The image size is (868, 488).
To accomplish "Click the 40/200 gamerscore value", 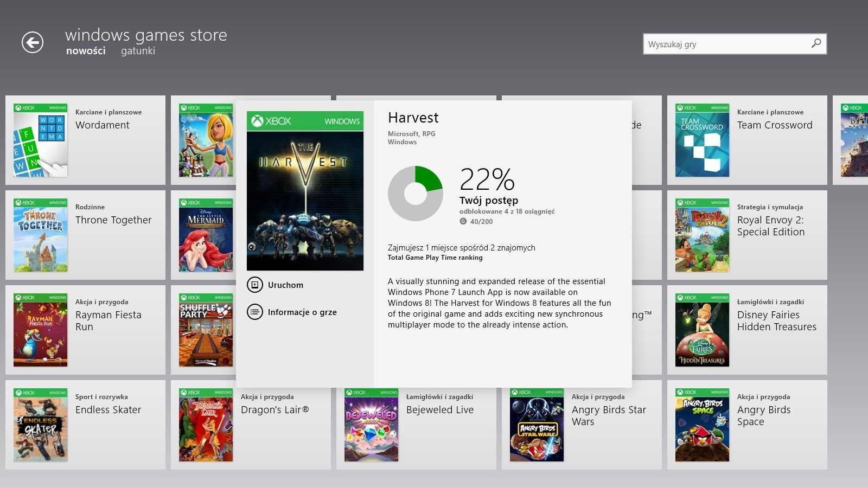I will tap(482, 222).
